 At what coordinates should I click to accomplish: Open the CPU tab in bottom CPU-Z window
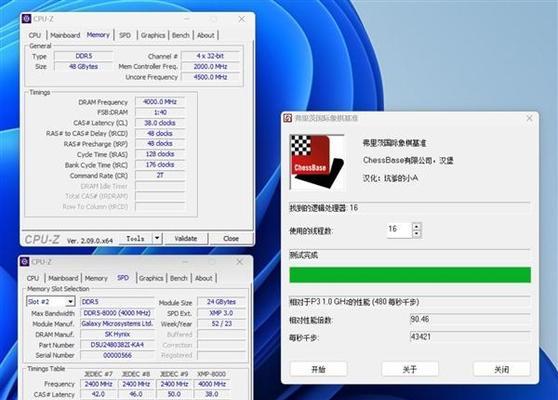coord(33,278)
